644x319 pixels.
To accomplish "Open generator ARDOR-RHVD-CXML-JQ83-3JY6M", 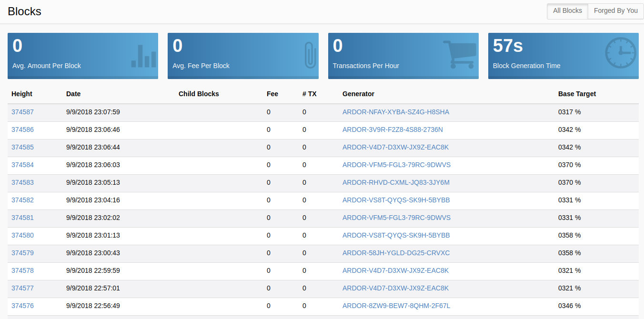I will (396, 183).
